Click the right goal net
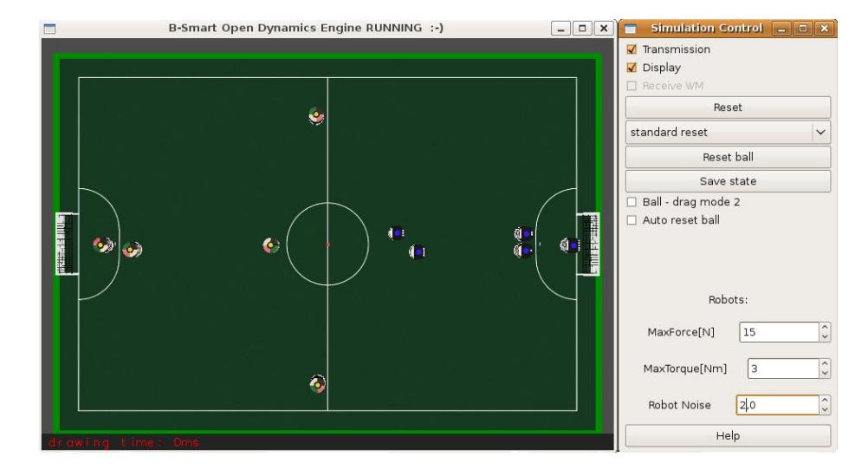Viewport: 868px width, 470px height. [x=588, y=245]
